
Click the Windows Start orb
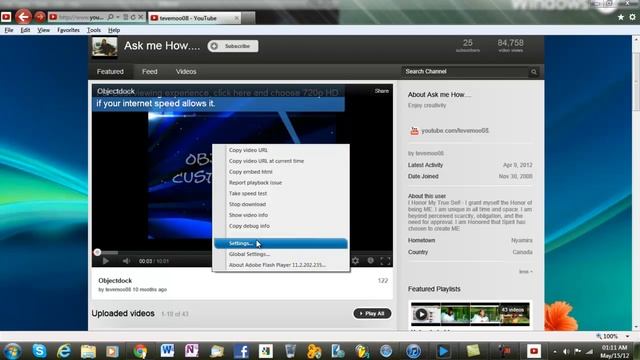13,351
